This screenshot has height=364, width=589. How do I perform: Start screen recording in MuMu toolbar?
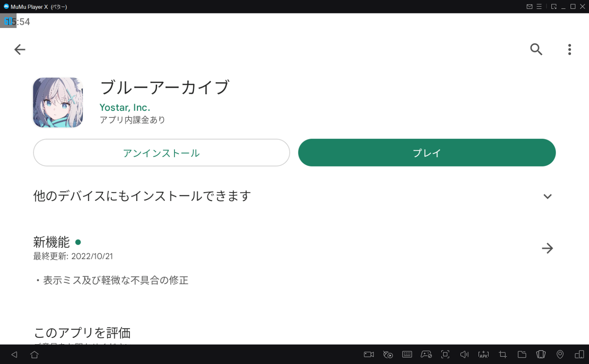tap(368, 354)
